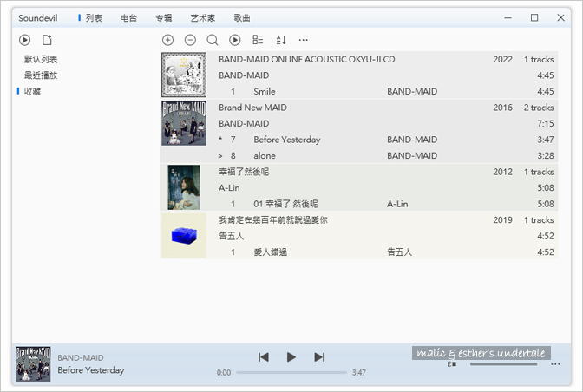Click album title 我肯定在幾百年前就說過愛你
The width and height of the screenshot is (583, 392).
pos(273,220)
